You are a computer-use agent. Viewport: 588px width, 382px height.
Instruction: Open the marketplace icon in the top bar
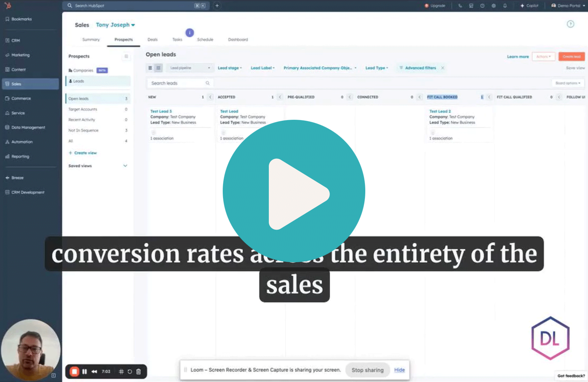point(471,6)
